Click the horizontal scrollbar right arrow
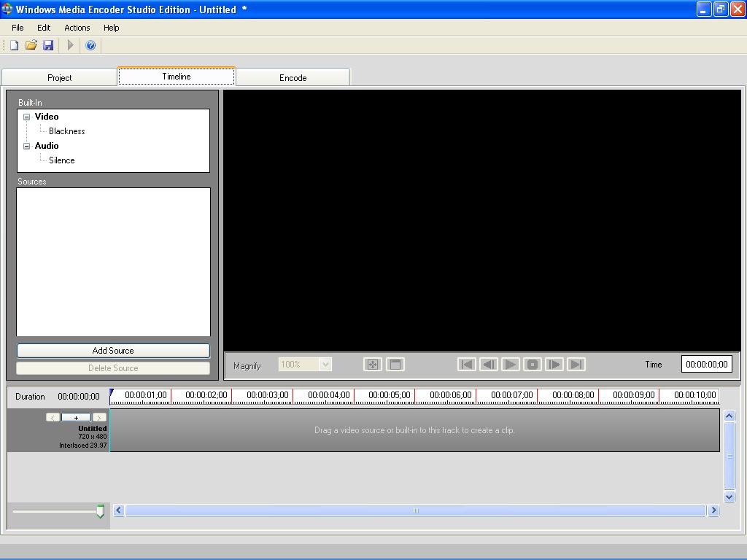Screen dimensions: 747x560 (713, 510)
